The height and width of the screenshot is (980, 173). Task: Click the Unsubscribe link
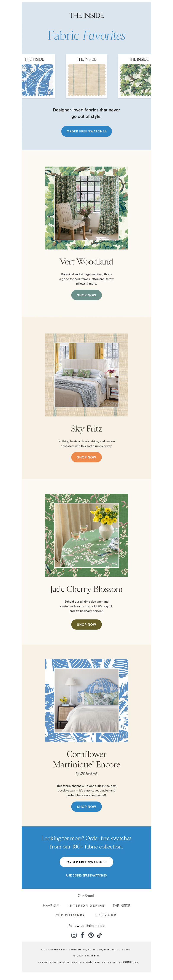pyautogui.click(x=128, y=962)
